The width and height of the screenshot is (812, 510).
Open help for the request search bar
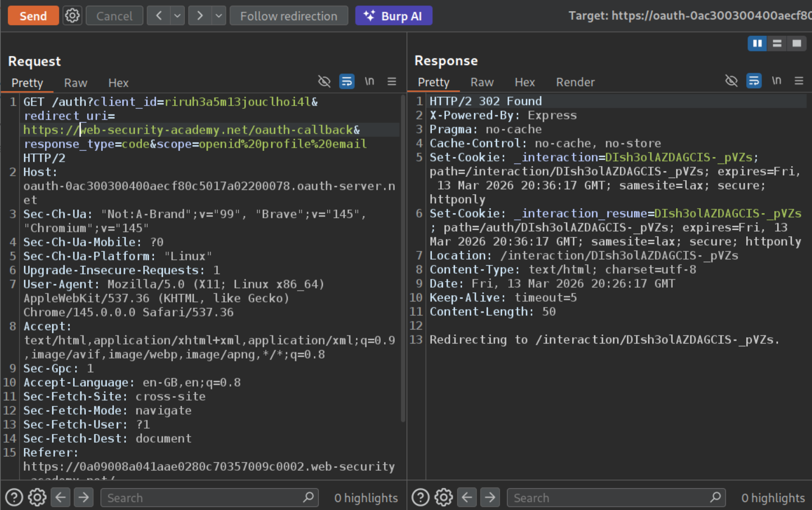14,497
